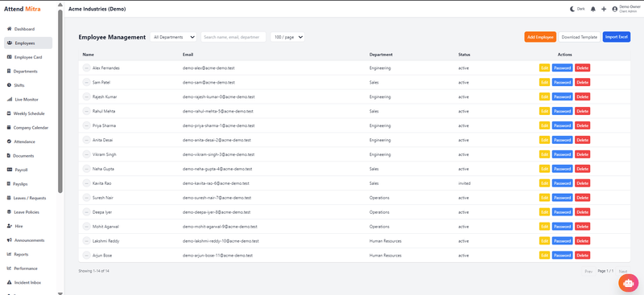This screenshot has width=644, height=295.
Task: Click the Dashboard home icon
Action: point(9,29)
